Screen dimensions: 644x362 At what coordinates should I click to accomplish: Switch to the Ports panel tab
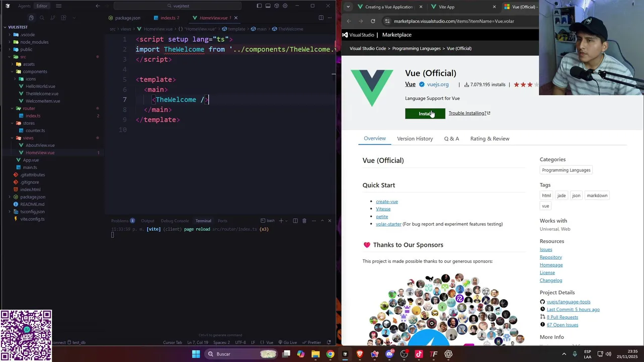point(222,221)
